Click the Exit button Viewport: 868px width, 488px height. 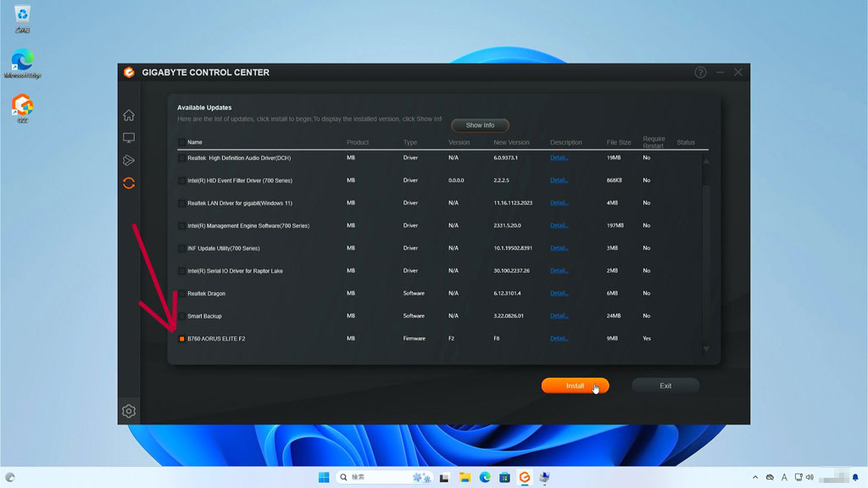pyautogui.click(x=665, y=385)
